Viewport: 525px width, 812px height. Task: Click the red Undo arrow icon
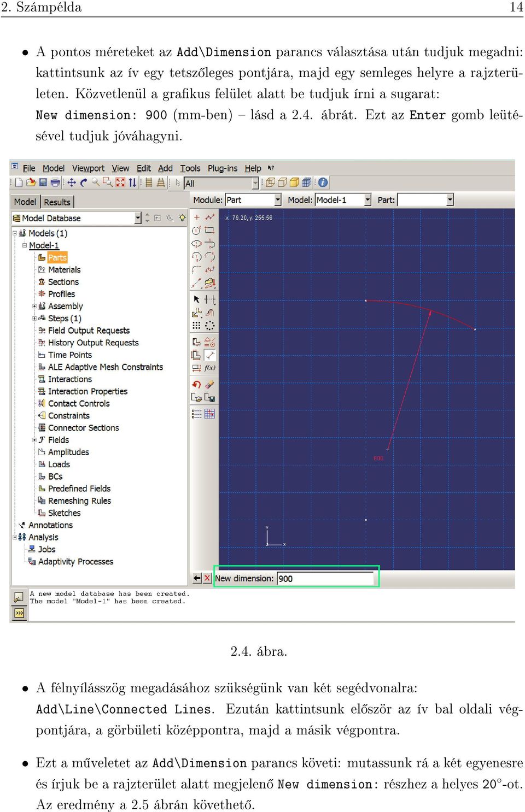[197, 385]
